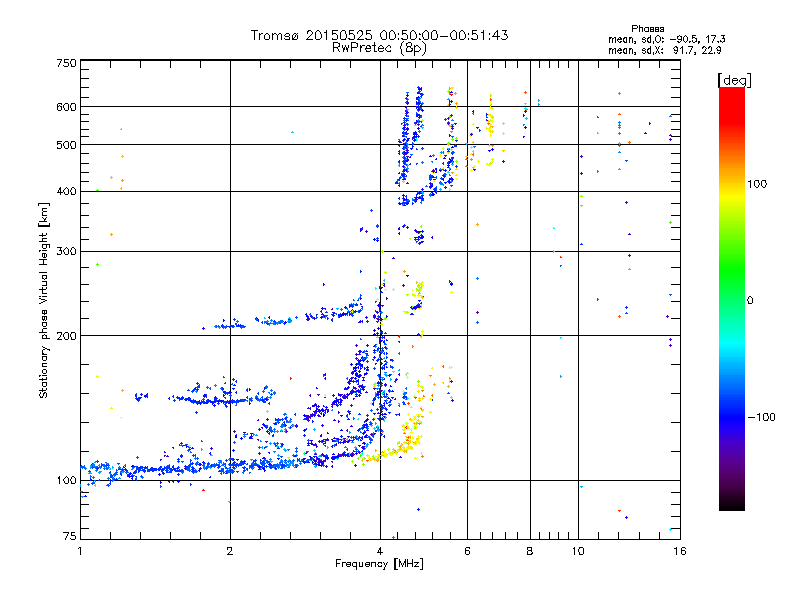Click the 'Phases' header label
Screen dimensions: 800x600
[647, 29]
